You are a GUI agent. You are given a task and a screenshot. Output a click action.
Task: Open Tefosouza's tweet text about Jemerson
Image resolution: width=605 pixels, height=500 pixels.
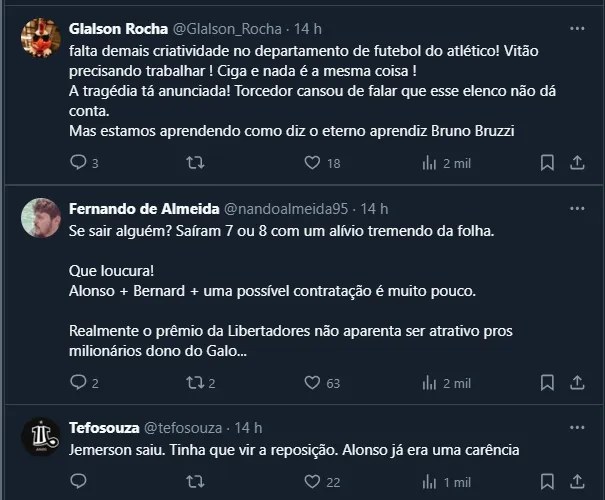click(x=294, y=449)
